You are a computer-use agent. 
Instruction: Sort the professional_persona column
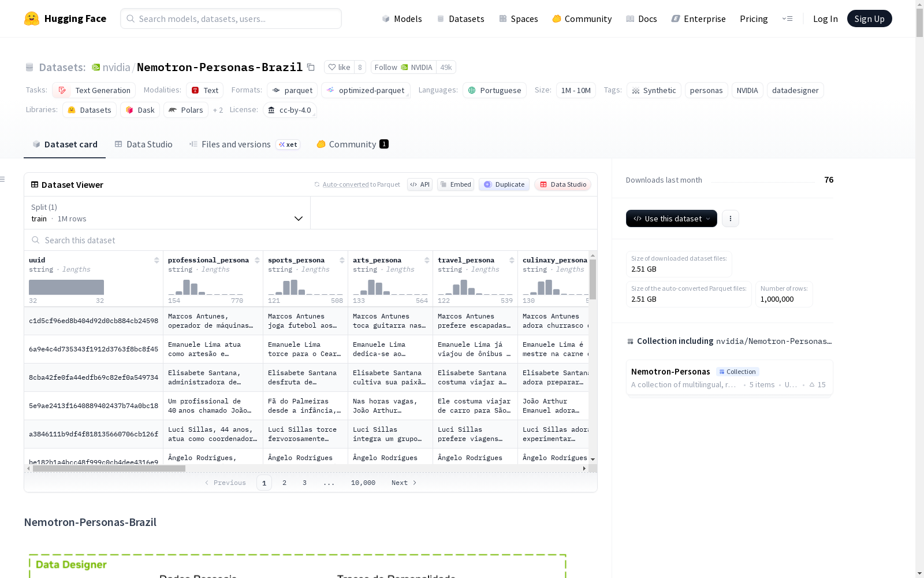pos(257,260)
